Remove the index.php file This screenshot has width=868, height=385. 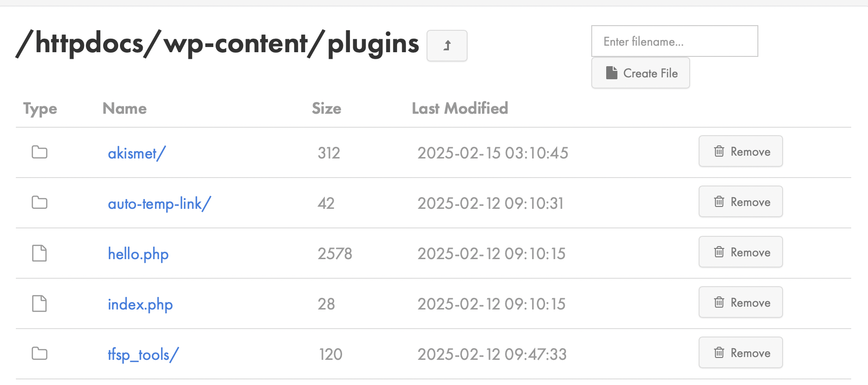pyautogui.click(x=741, y=302)
